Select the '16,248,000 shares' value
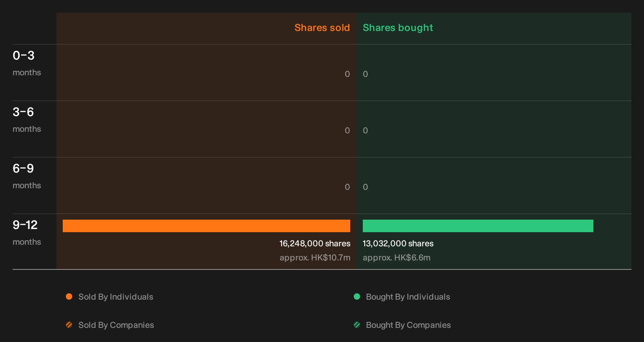The image size is (644, 342). point(315,244)
